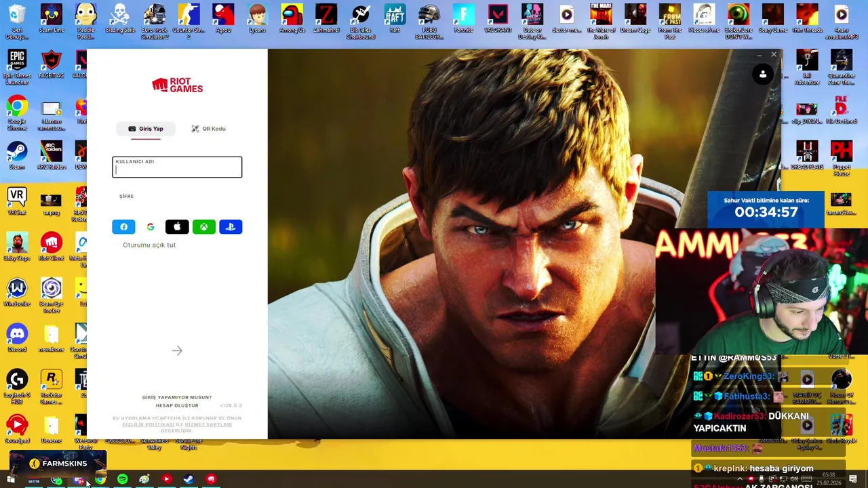Open Steam from the taskbar

pos(189,480)
